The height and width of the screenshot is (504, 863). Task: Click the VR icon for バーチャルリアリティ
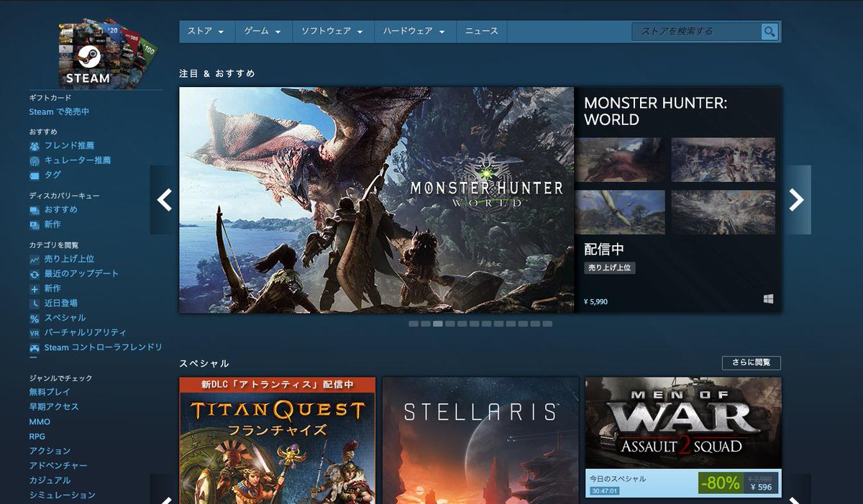click(x=34, y=333)
